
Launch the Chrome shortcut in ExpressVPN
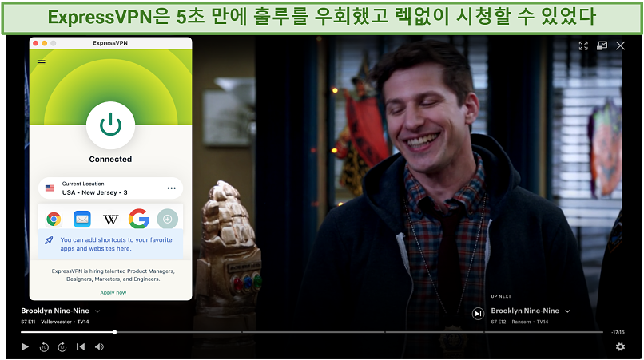pyautogui.click(x=54, y=220)
